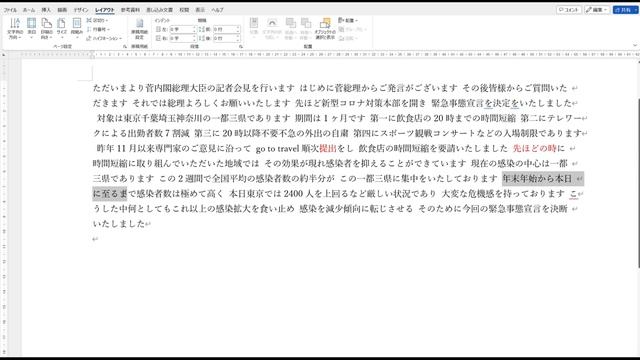Click the number 2400 in the document
Image resolution: width=640 pixels, height=360 pixels.
click(x=293, y=193)
